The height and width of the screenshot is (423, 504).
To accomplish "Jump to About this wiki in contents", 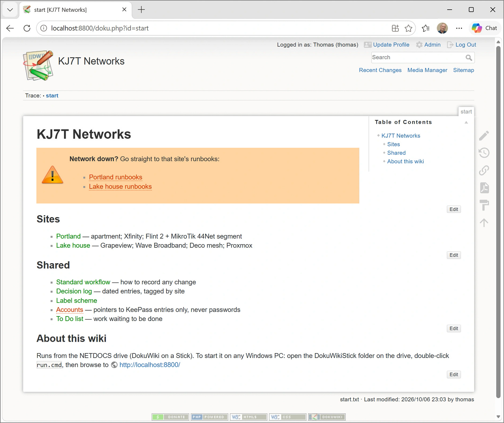I will pos(405,162).
